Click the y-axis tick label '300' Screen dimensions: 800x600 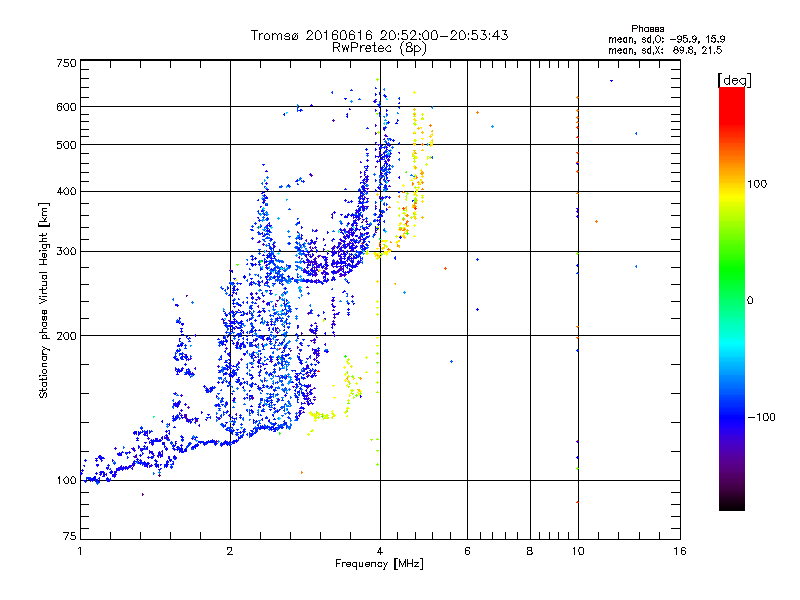(x=66, y=252)
